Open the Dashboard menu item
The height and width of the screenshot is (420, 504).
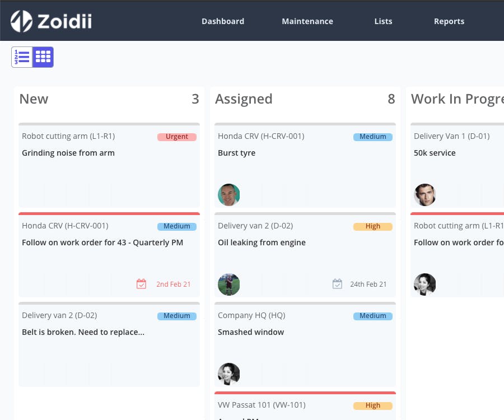223,21
